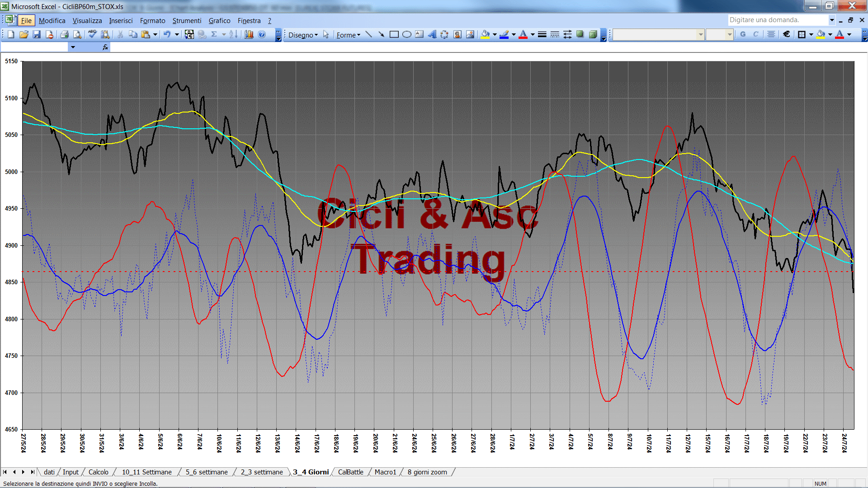Open the Inserisci menu

click(x=121, y=20)
